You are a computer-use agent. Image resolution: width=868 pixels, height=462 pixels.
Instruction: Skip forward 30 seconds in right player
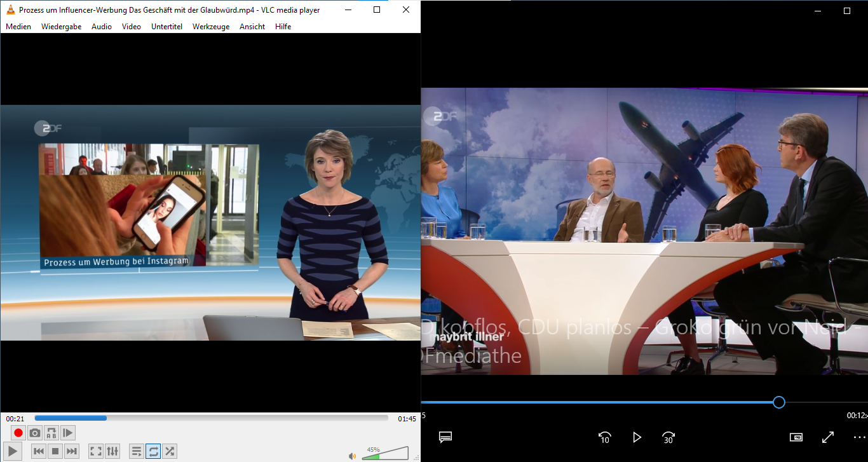tap(668, 437)
